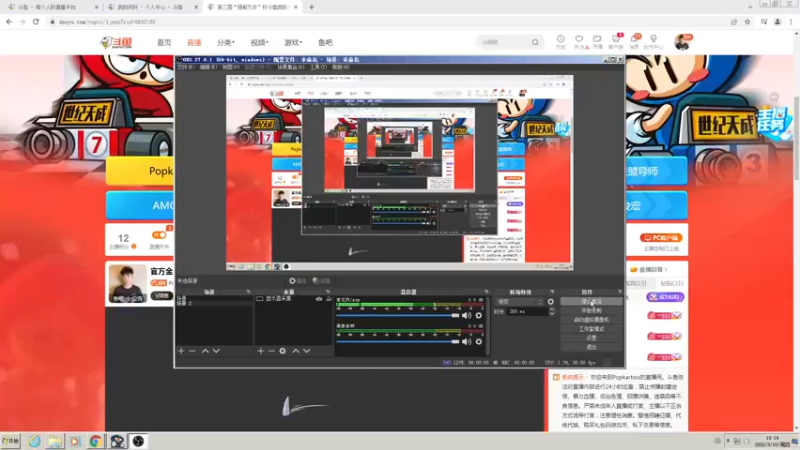The height and width of the screenshot is (450, 800).
Task: Click 开始录制 in OBS controls
Action: point(591,310)
